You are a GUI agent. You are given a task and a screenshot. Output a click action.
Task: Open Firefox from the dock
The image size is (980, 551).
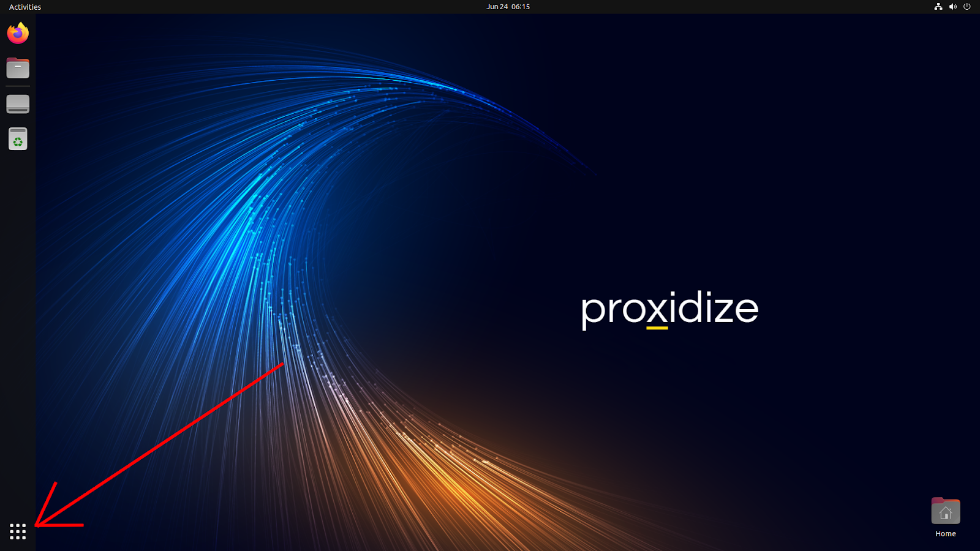(x=18, y=33)
